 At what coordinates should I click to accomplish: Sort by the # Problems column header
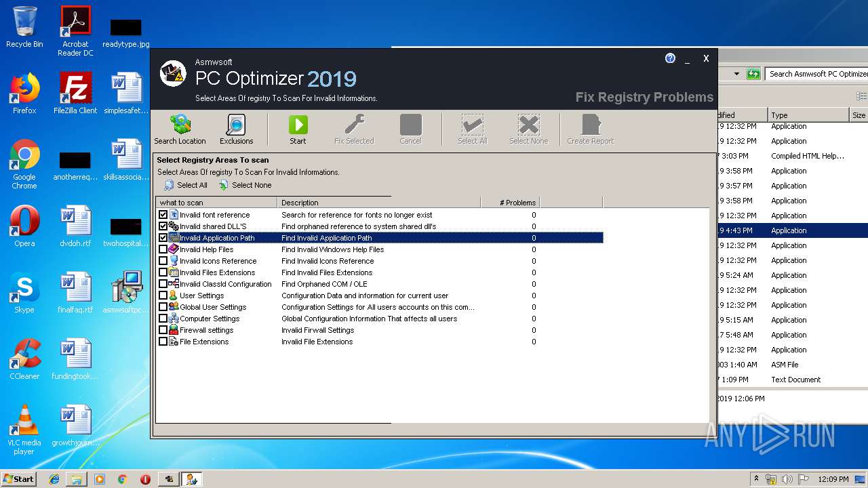pos(510,203)
